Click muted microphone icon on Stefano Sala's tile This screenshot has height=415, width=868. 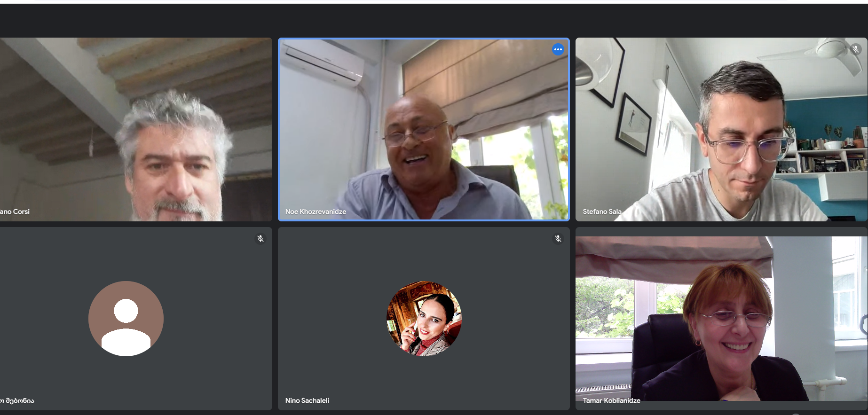click(x=855, y=49)
